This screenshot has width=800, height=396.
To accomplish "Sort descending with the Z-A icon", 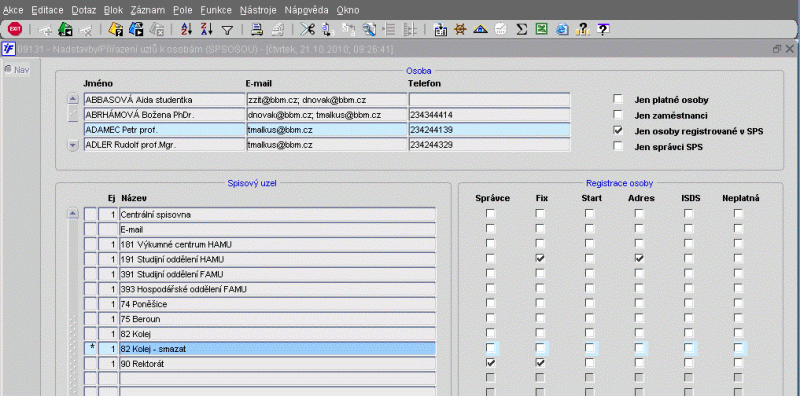I will point(207,30).
